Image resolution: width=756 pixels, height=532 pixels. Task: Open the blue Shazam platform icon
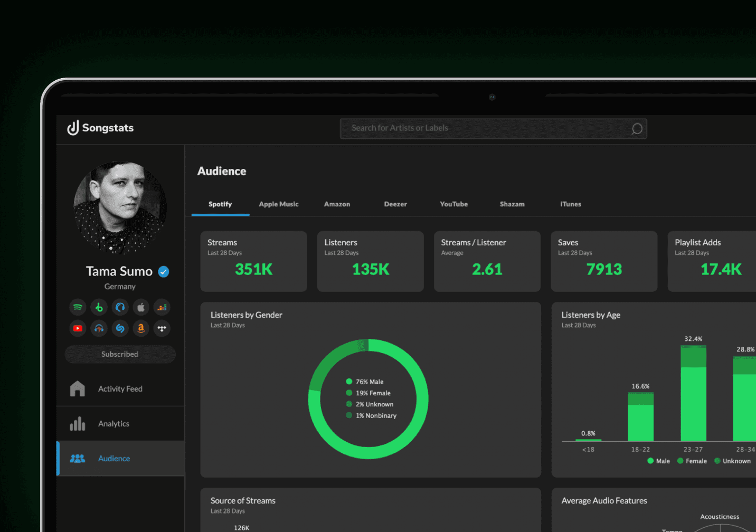(x=120, y=328)
